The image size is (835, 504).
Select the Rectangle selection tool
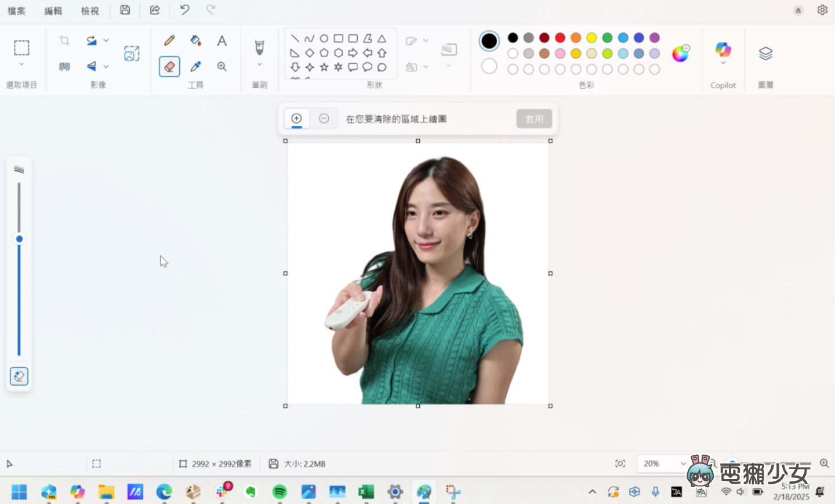click(21, 48)
